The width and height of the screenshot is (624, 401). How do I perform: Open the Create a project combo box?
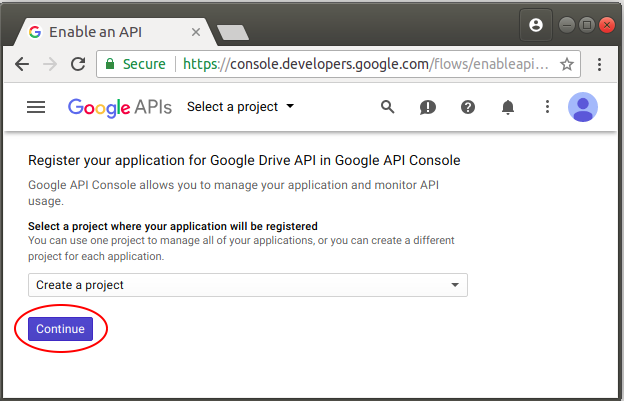pyautogui.click(x=248, y=285)
